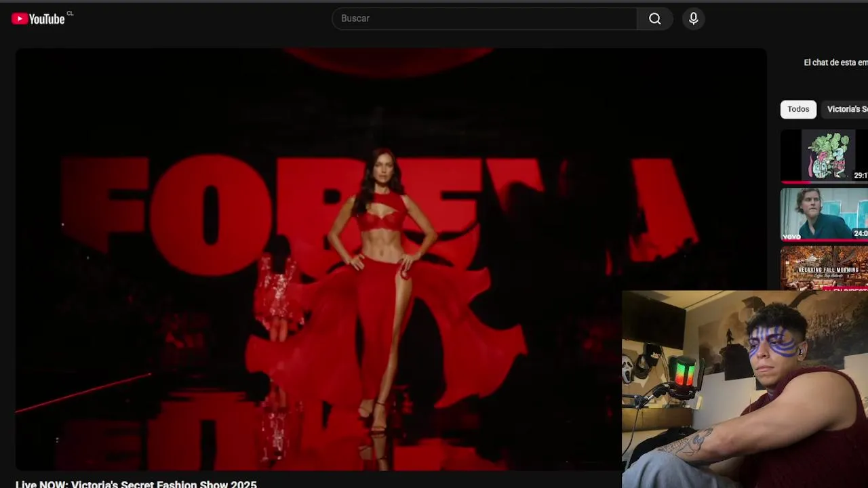This screenshot has height=488, width=868.
Task: Activate voice search microphone icon
Action: pyautogui.click(x=693, y=18)
